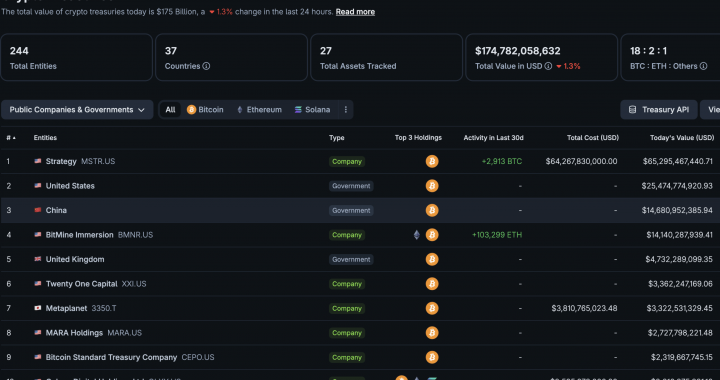Select the All filter tab
Image resolution: width=720 pixels, height=380 pixels.
tap(170, 110)
